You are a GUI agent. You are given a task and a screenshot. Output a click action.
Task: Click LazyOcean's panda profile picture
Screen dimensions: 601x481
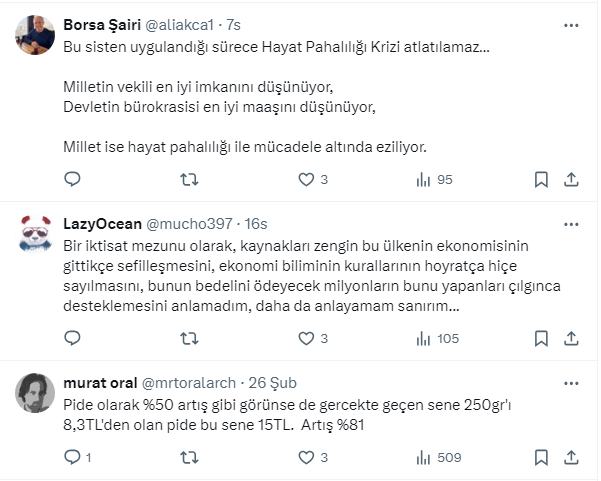pyautogui.click(x=37, y=235)
